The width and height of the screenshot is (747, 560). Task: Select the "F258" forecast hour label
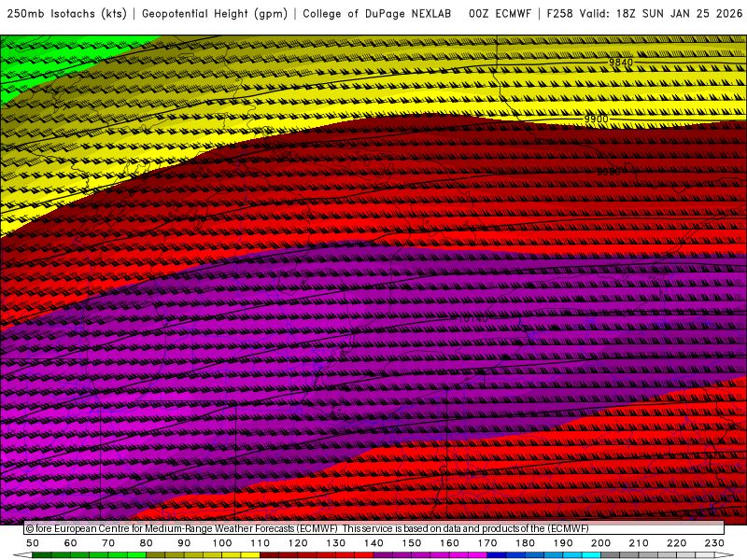click(x=561, y=14)
